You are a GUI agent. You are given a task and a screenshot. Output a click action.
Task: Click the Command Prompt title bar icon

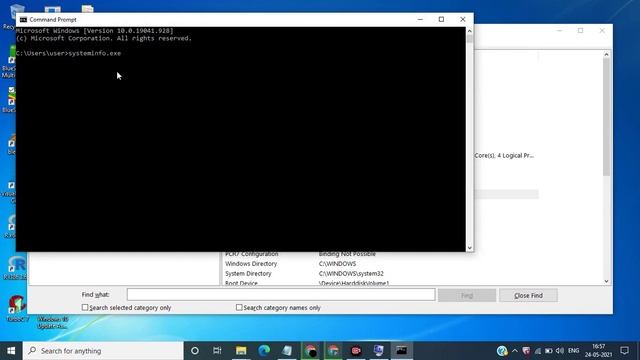23,20
